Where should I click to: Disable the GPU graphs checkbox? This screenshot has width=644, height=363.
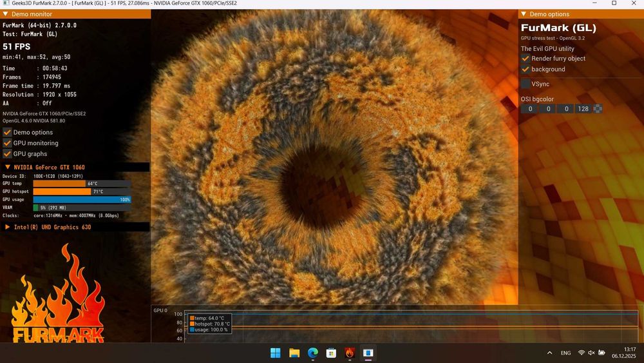pyautogui.click(x=7, y=153)
